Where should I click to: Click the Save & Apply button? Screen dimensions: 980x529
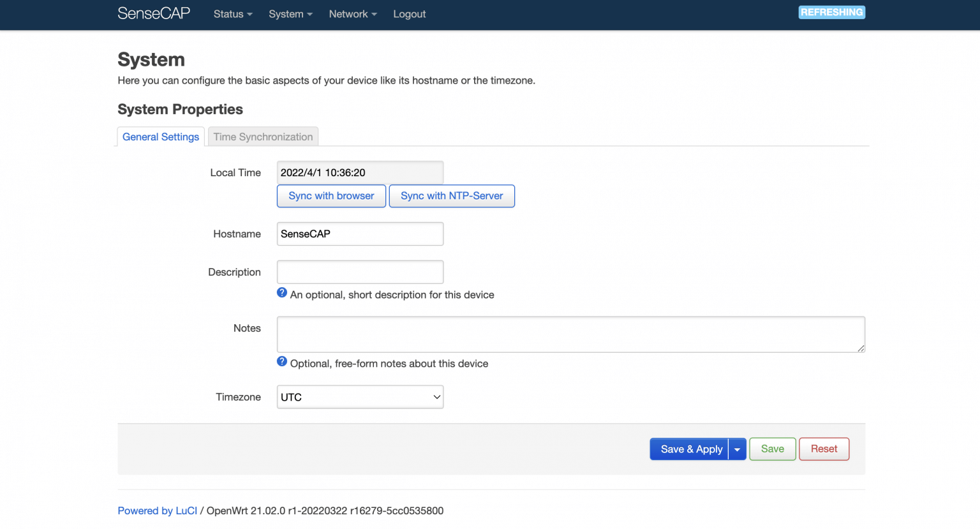690,449
